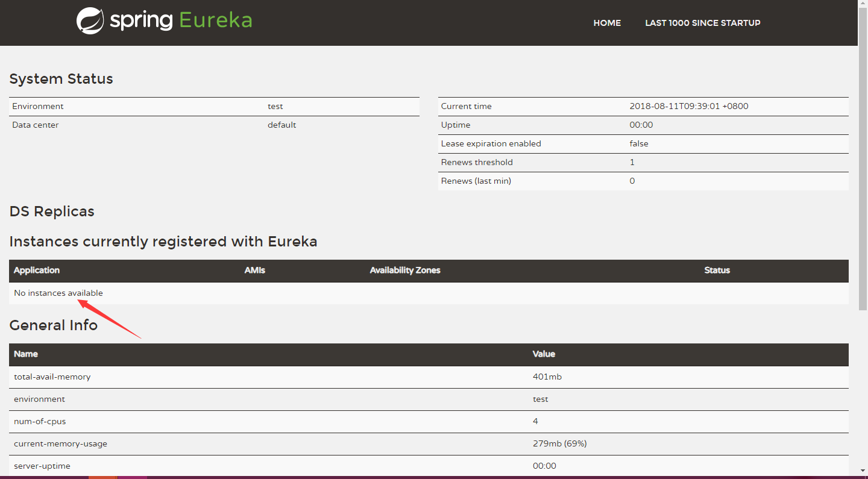This screenshot has height=479, width=868.
Task: Click the vertical scrollbar thumb
Action: pos(863,159)
